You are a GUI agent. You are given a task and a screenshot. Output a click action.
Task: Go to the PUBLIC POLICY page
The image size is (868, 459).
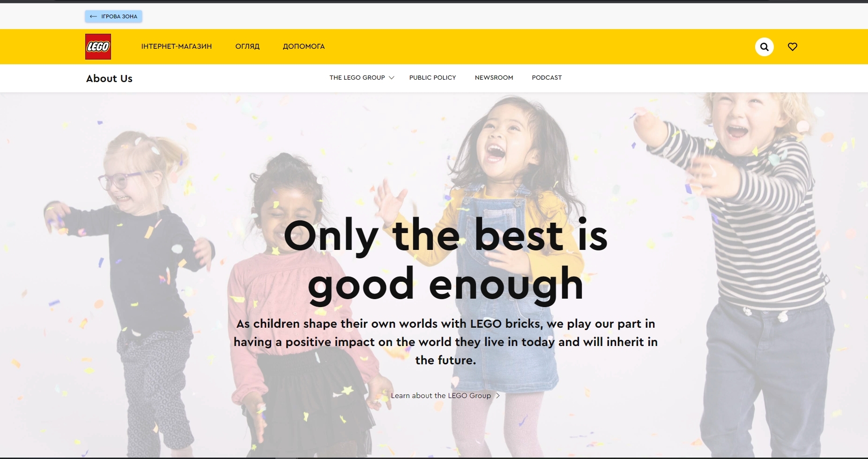(432, 78)
